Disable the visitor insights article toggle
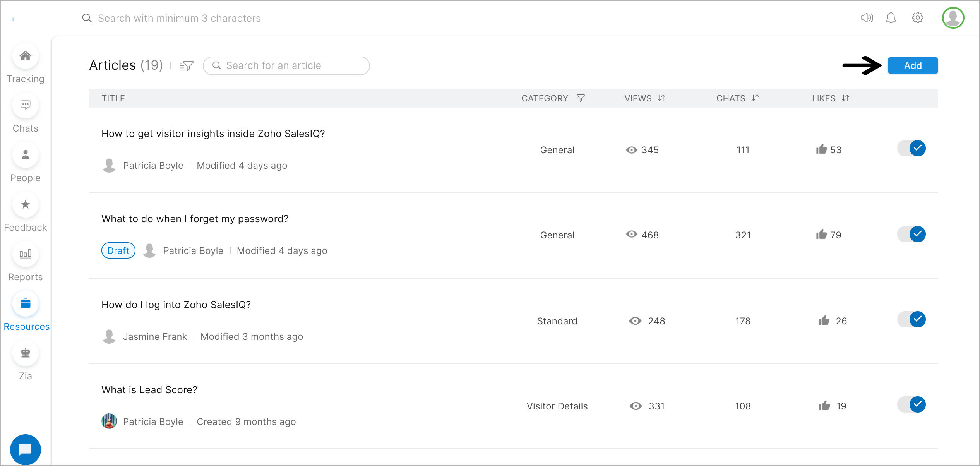This screenshot has width=980, height=466. coord(911,149)
